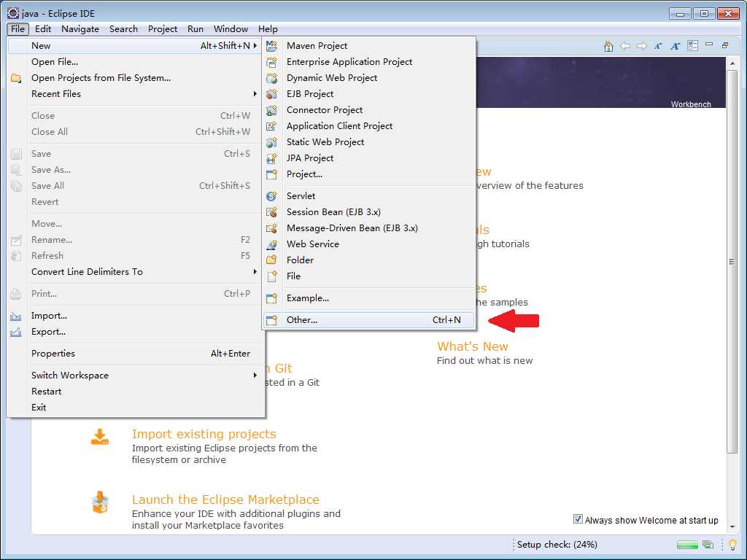
Task: Close the File menu via menu bar
Action: click(18, 29)
